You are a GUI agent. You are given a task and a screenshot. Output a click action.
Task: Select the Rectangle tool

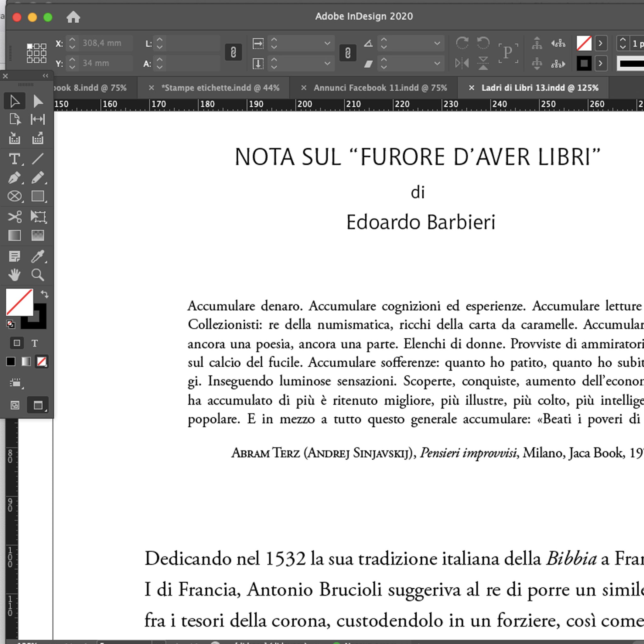(x=38, y=196)
